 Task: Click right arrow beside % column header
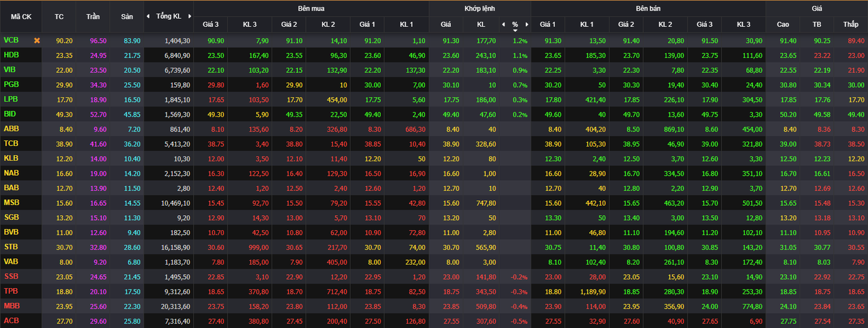coord(526,24)
